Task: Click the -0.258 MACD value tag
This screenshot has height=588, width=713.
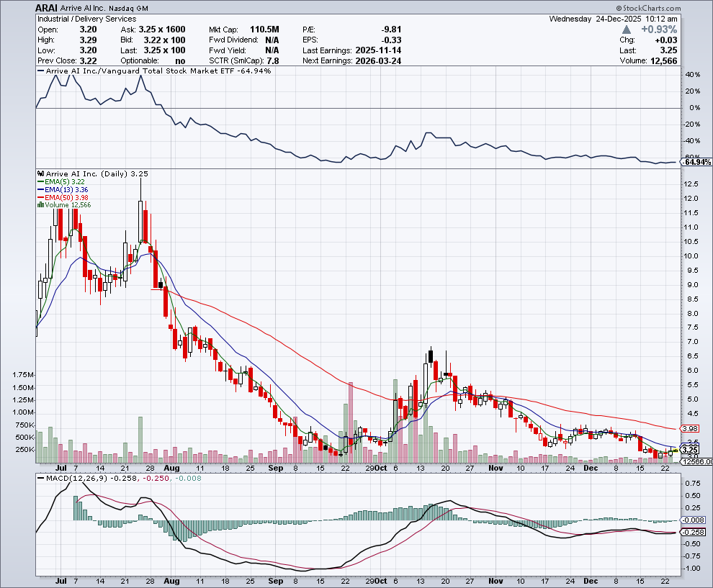Action: click(x=694, y=532)
